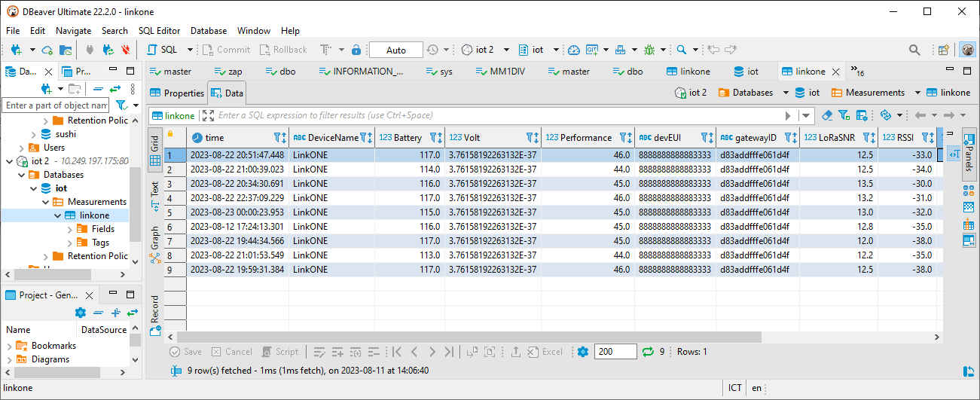Toggle the time column sort arrows
Image resolution: width=980 pixels, height=400 pixels.
click(x=284, y=138)
